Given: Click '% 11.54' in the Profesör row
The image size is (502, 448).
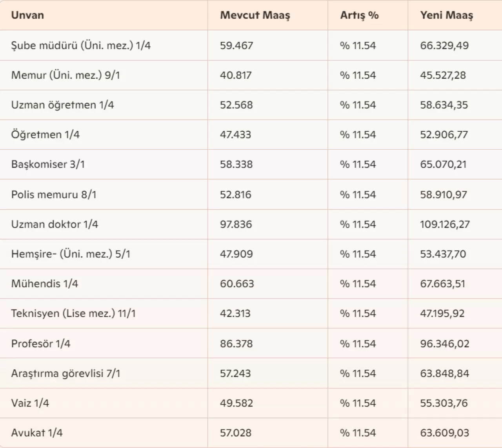Looking at the screenshot, I should click(x=358, y=344).
